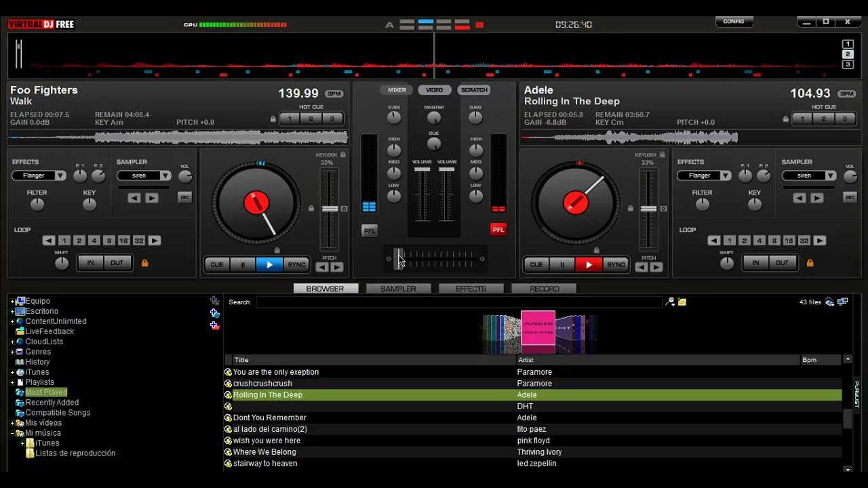Click the search options magnifier icon
Image resolution: width=868 pixels, height=488 pixels.
[x=671, y=302]
